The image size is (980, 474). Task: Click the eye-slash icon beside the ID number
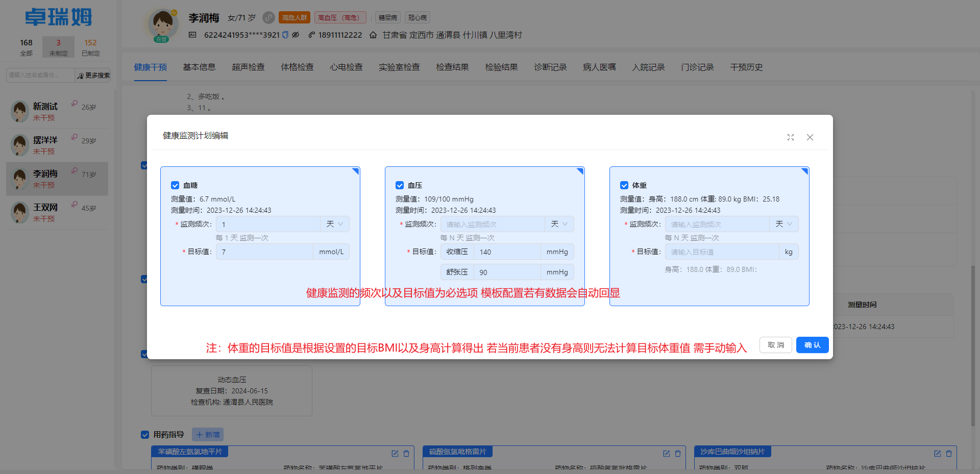(296, 35)
